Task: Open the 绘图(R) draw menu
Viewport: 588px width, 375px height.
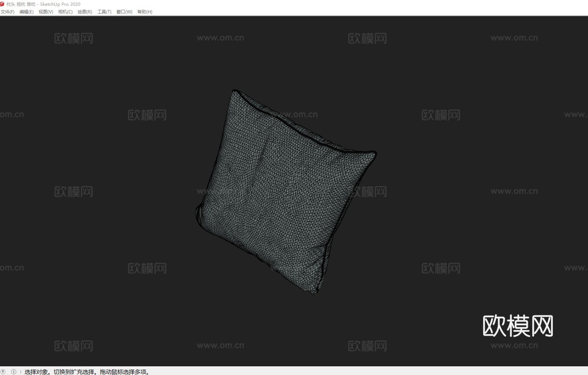Action: pos(85,12)
